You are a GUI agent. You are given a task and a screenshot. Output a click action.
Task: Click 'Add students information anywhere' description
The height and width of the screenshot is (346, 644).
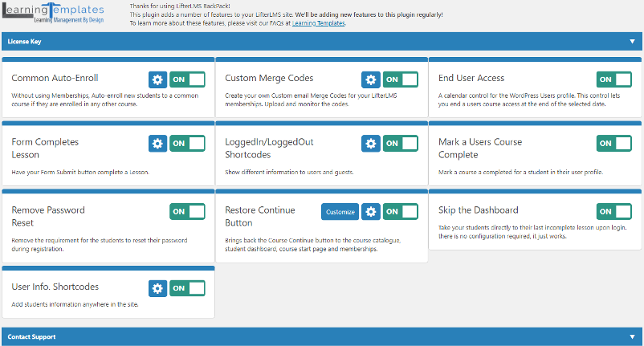(75, 304)
